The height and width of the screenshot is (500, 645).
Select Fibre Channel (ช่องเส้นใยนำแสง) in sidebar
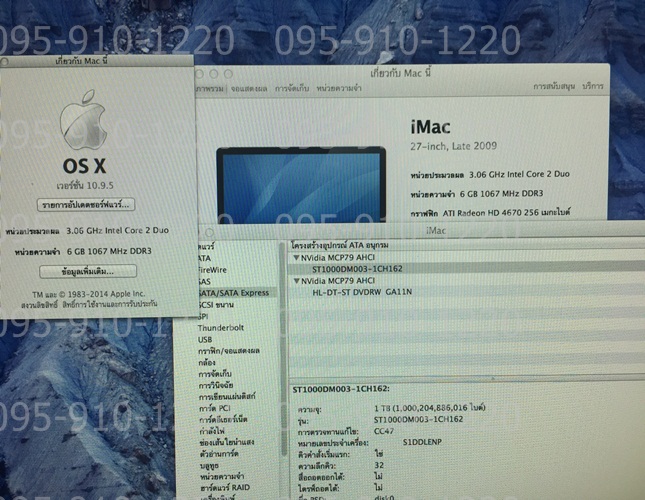pos(227,442)
